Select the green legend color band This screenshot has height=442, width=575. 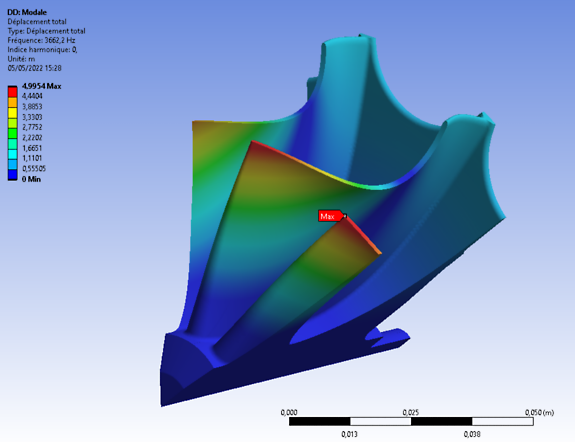12,134
